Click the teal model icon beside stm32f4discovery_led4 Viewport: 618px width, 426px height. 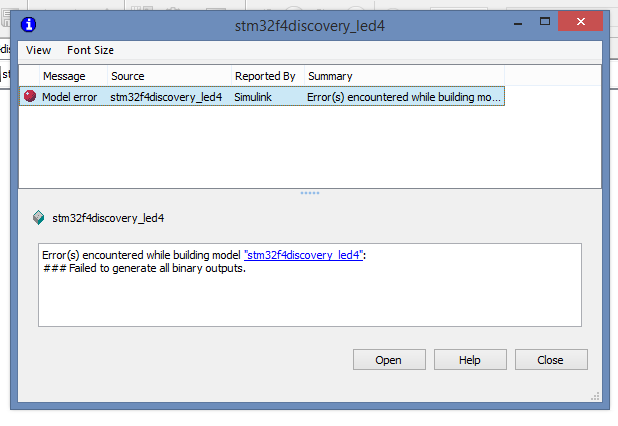point(39,218)
